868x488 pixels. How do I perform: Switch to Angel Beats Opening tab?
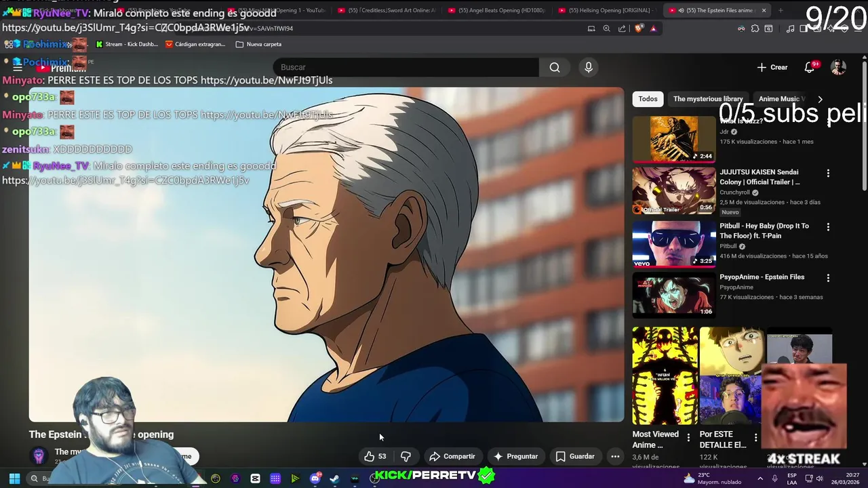[496, 10]
